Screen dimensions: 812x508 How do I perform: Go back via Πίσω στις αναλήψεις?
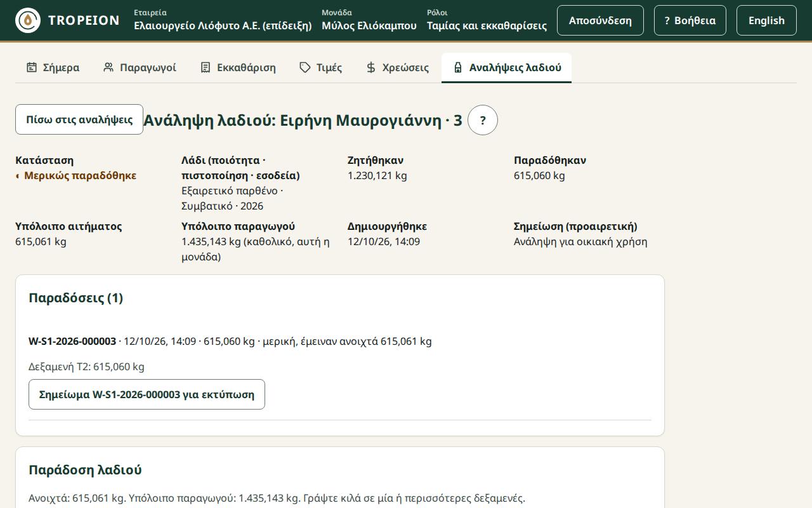click(x=79, y=119)
